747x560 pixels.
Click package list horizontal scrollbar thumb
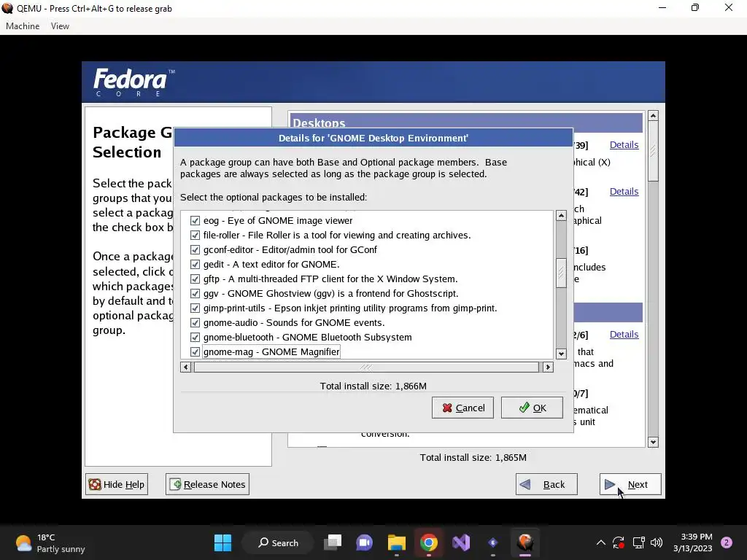(366, 367)
